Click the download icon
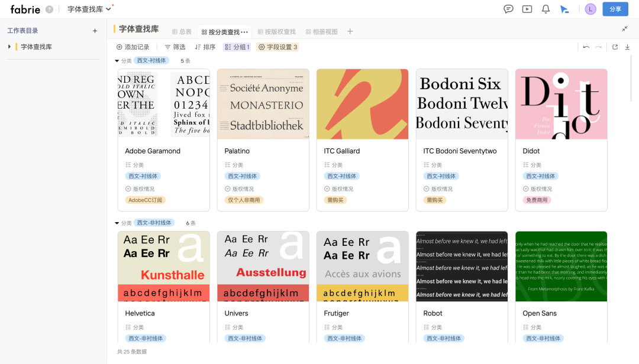Image resolution: width=639 pixels, height=364 pixels. coord(628,47)
